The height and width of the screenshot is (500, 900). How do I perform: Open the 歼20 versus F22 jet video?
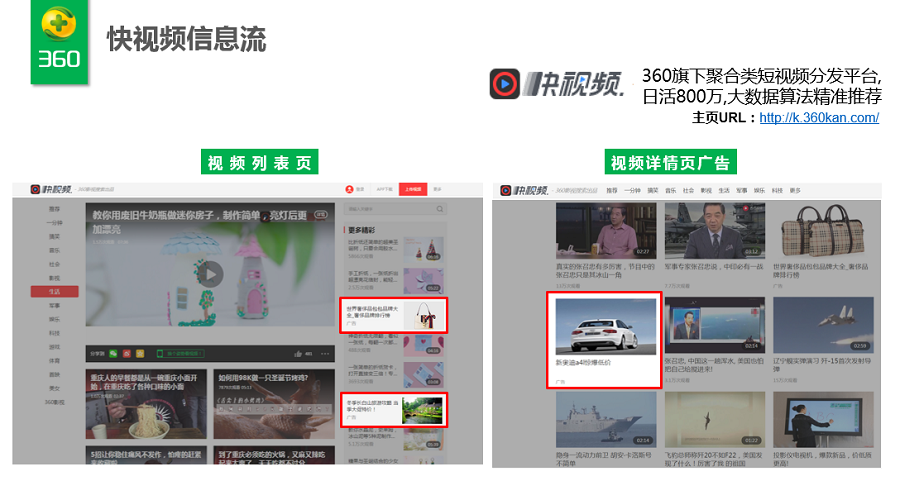point(715,420)
